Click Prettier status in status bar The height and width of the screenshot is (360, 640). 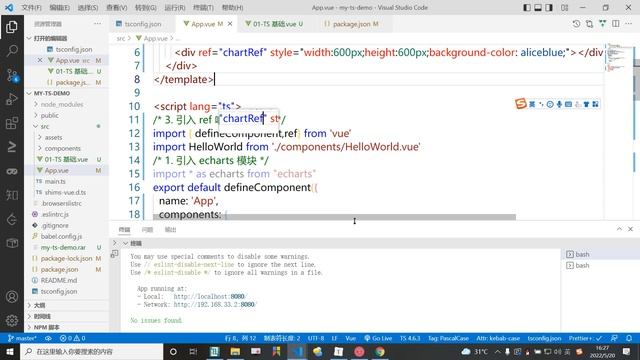(585, 338)
